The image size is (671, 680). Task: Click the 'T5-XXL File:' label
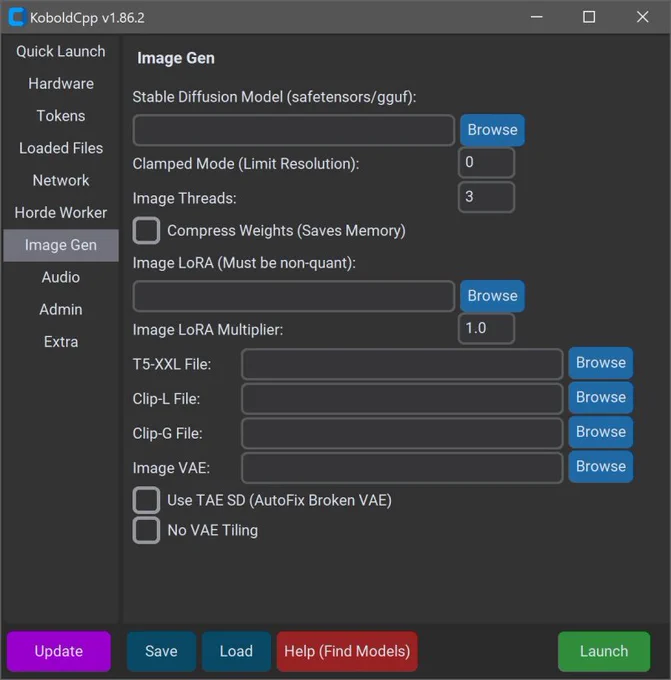[172, 364]
